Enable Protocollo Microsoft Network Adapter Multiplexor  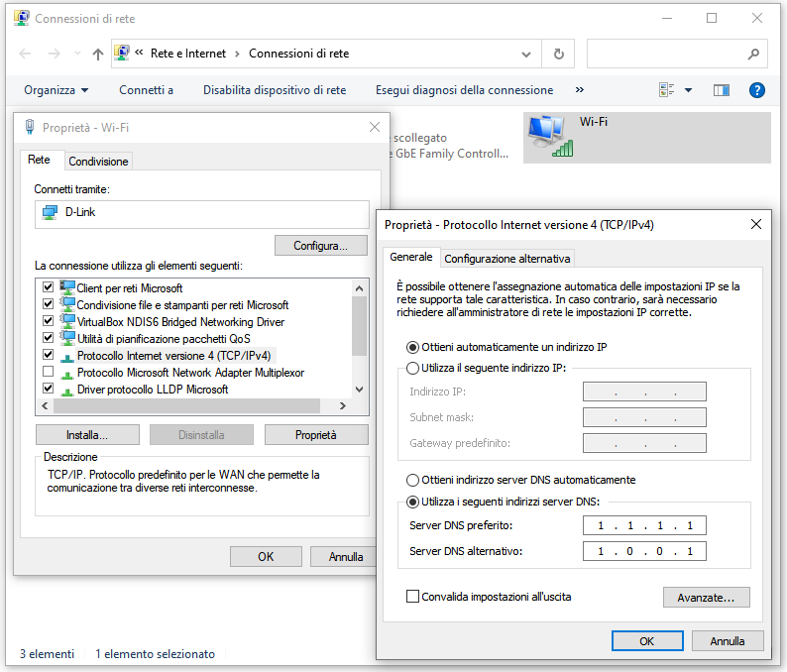(48, 372)
